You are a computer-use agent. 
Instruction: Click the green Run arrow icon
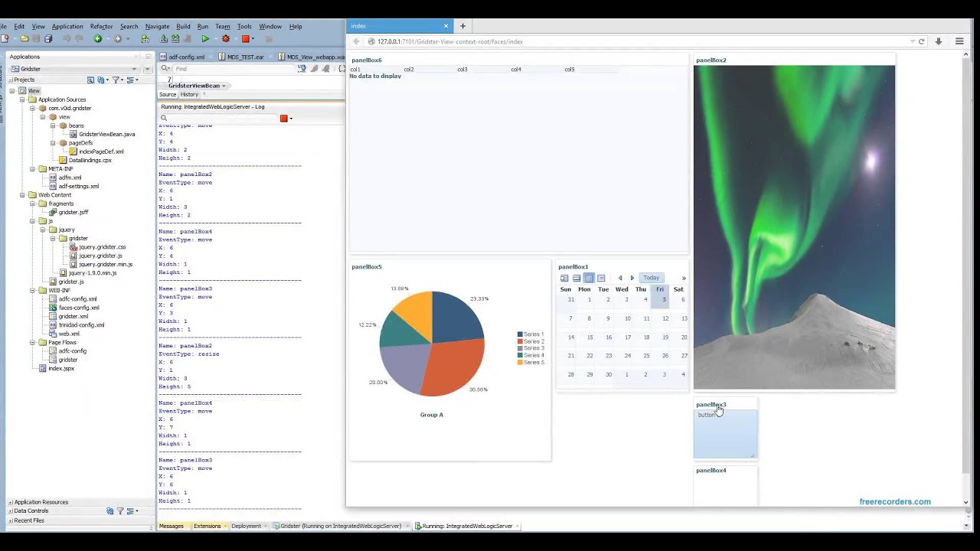(x=205, y=38)
